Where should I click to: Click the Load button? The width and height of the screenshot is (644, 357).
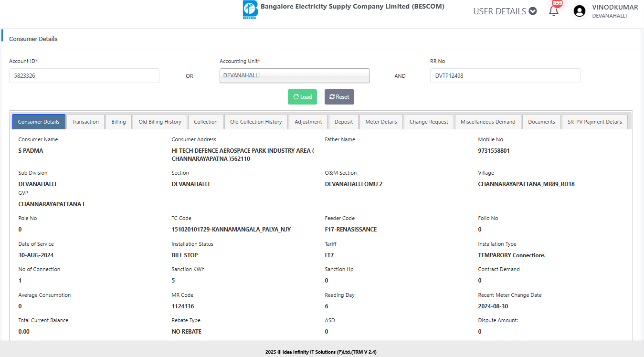(x=303, y=97)
